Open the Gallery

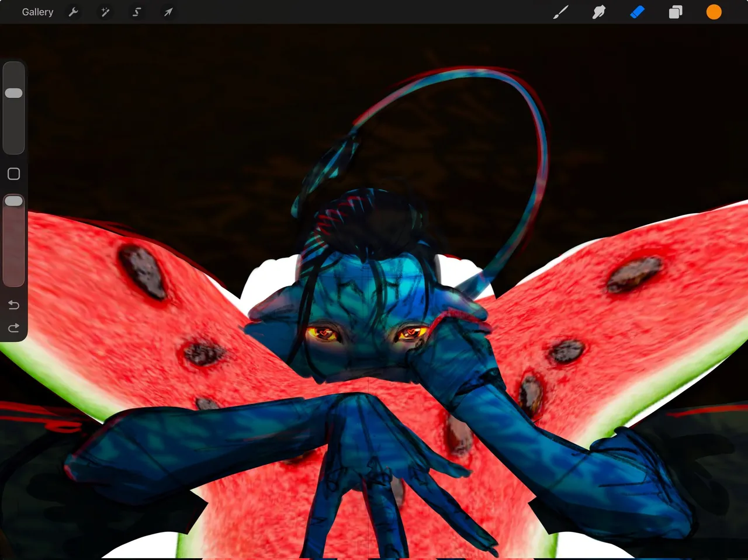pyautogui.click(x=37, y=12)
